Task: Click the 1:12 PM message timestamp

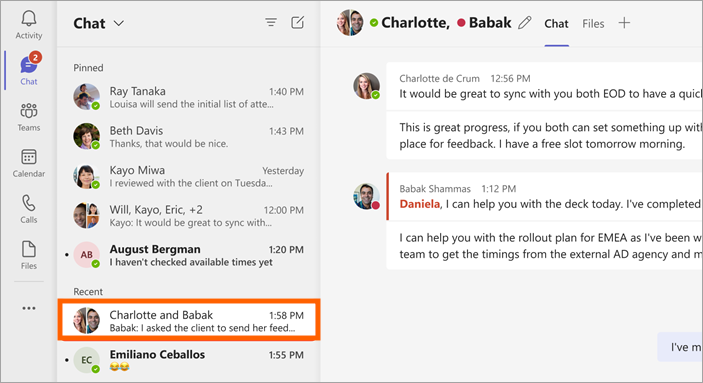Action: (499, 189)
